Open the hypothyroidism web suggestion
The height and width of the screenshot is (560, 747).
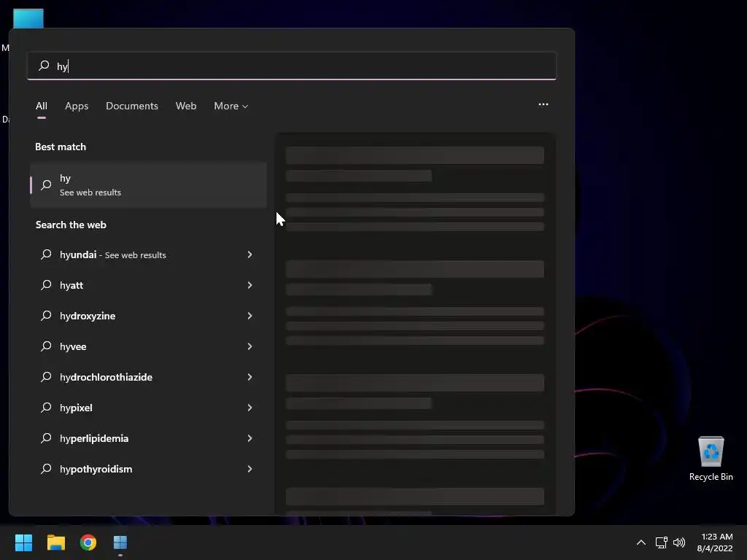click(148, 469)
